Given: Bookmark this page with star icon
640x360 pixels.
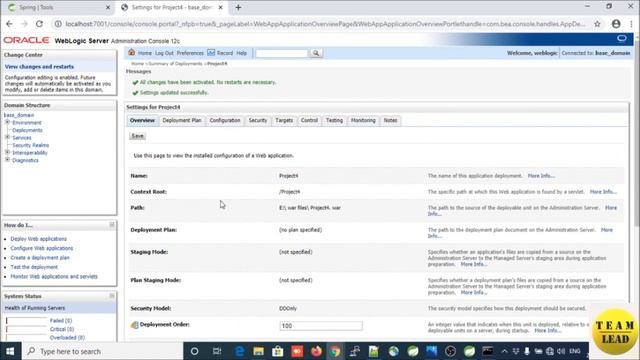Looking at the screenshot, I should 597,24.
